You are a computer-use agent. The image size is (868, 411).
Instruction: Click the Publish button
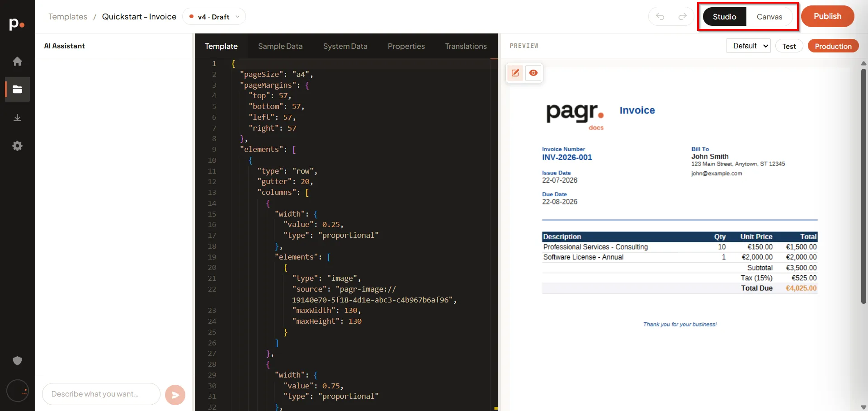827,16
